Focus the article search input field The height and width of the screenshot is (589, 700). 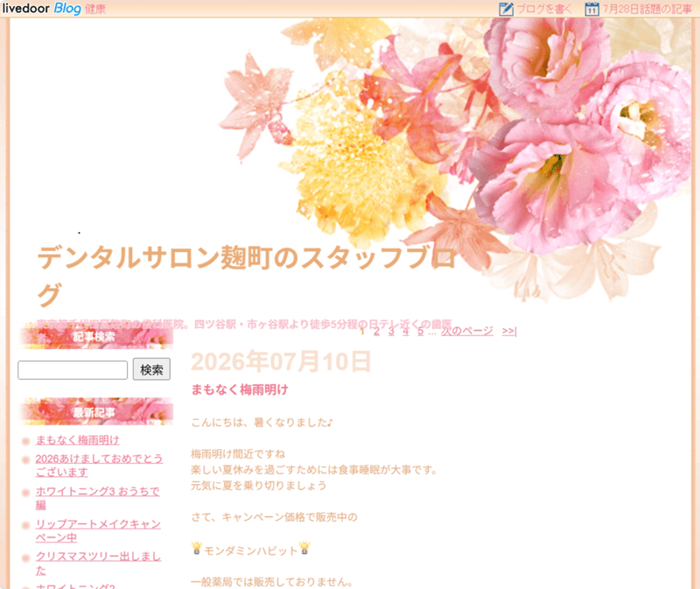[73, 370]
